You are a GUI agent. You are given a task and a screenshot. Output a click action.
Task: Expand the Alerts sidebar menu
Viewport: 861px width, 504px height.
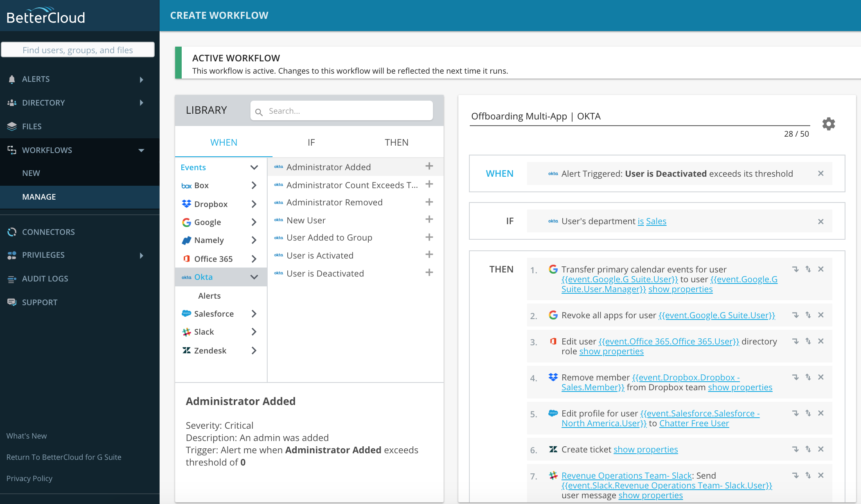[x=141, y=79]
